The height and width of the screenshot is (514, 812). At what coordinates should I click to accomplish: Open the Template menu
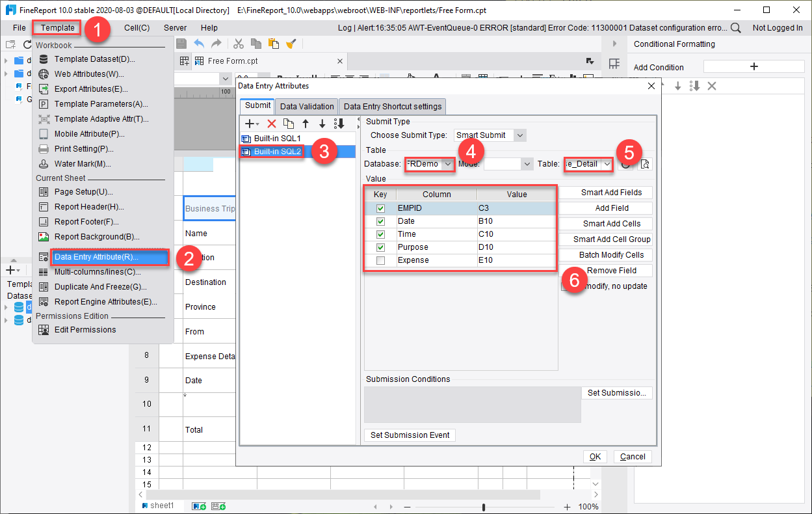pos(57,27)
